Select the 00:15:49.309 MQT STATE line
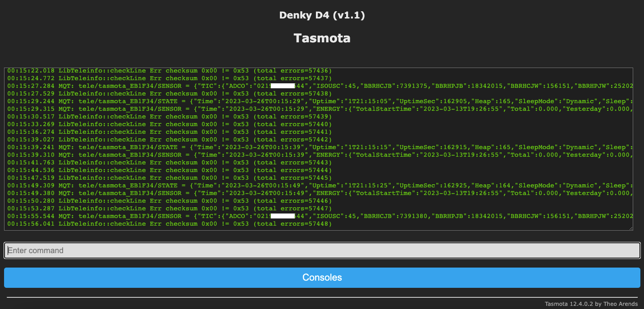 (320, 186)
